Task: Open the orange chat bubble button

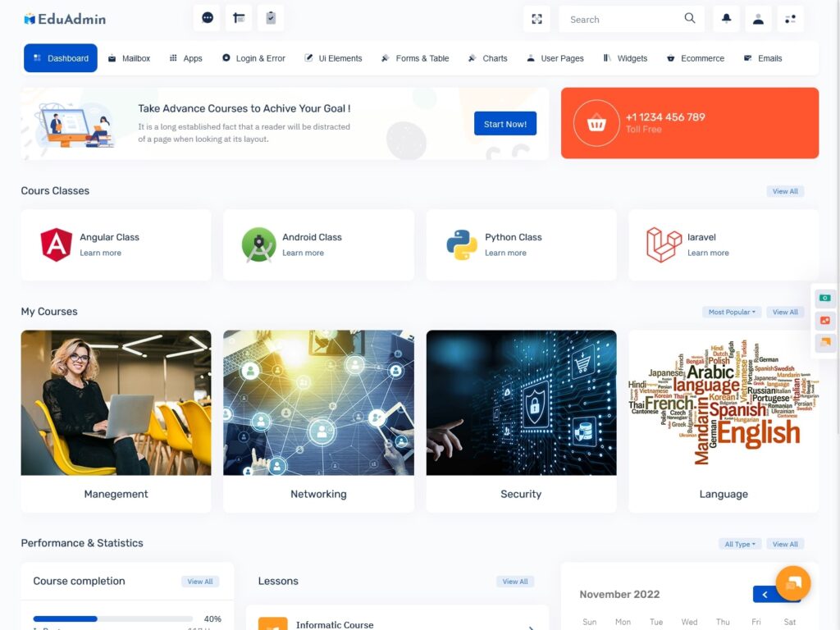Action: 792,583
